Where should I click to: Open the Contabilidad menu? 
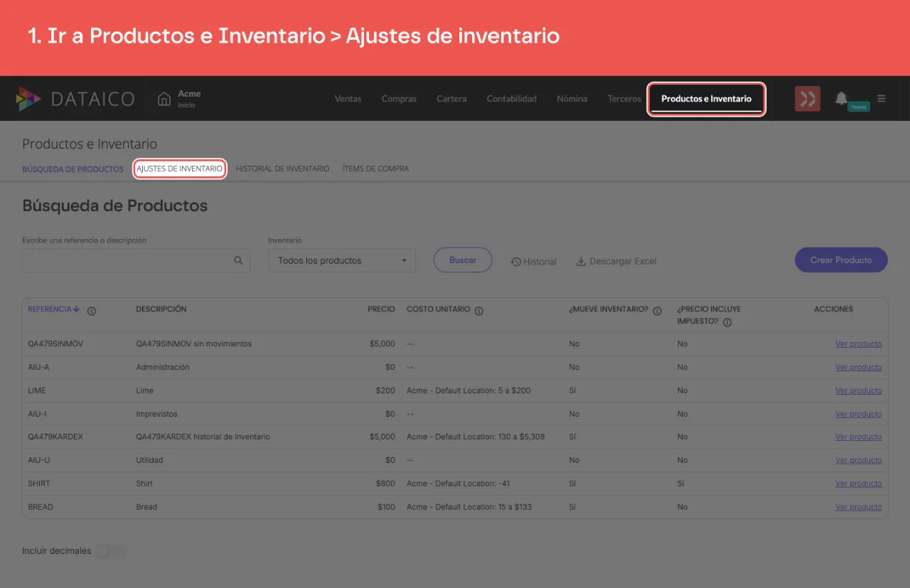click(512, 99)
